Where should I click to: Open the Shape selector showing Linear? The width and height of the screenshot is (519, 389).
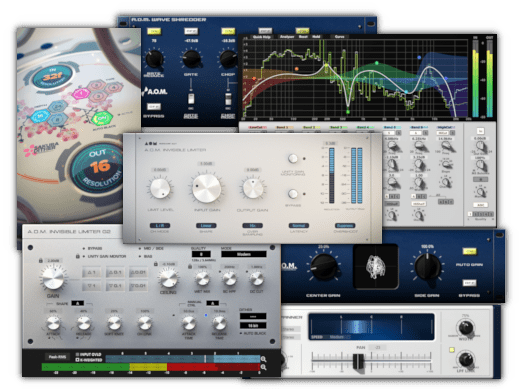click(206, 226)
